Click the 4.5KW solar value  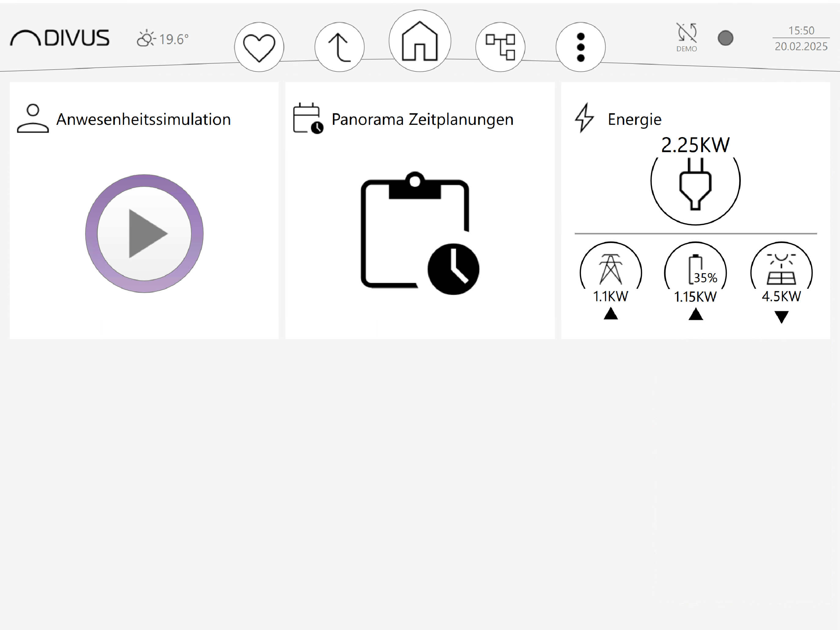point(781,296)
